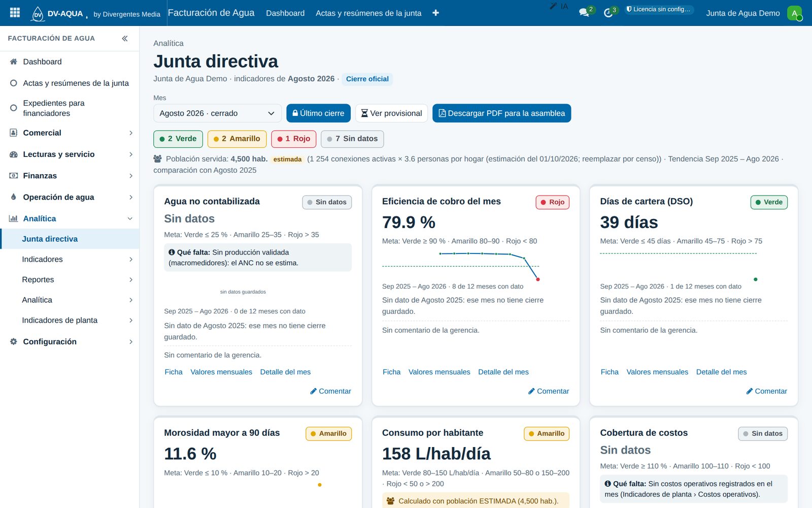The height and width of the screenshot is (508, 812).
Task: Switch to Ver provisional view
Action: pos(391,113)
